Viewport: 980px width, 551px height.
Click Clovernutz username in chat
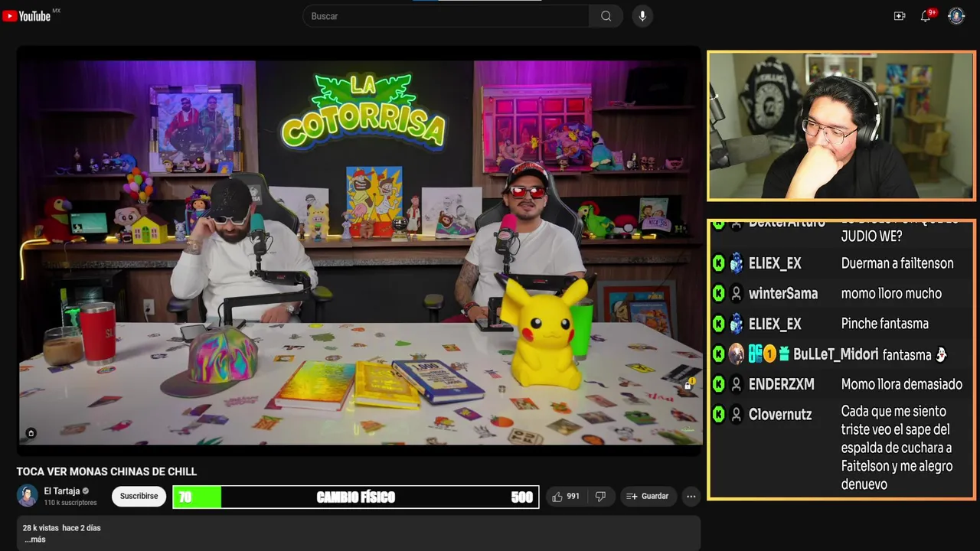tap(780, 415)
